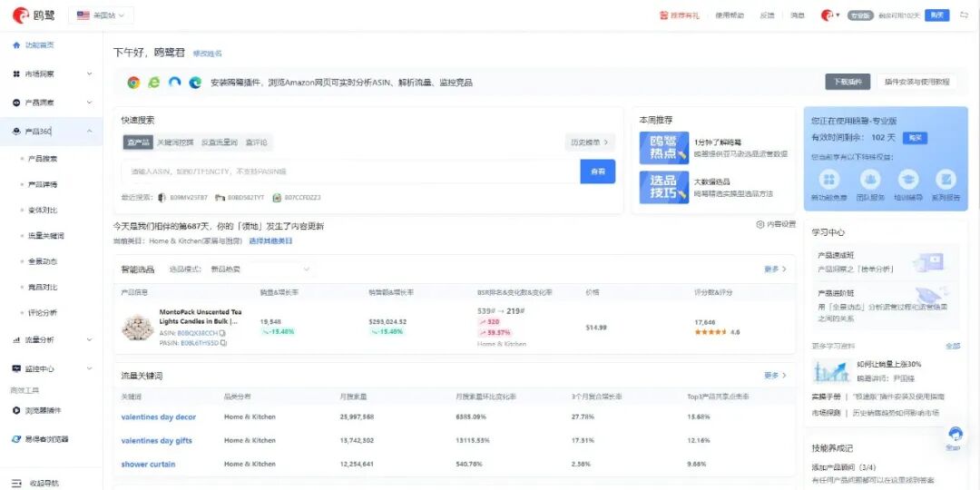Click 购买 button in 专业版 card

[916, 138]
